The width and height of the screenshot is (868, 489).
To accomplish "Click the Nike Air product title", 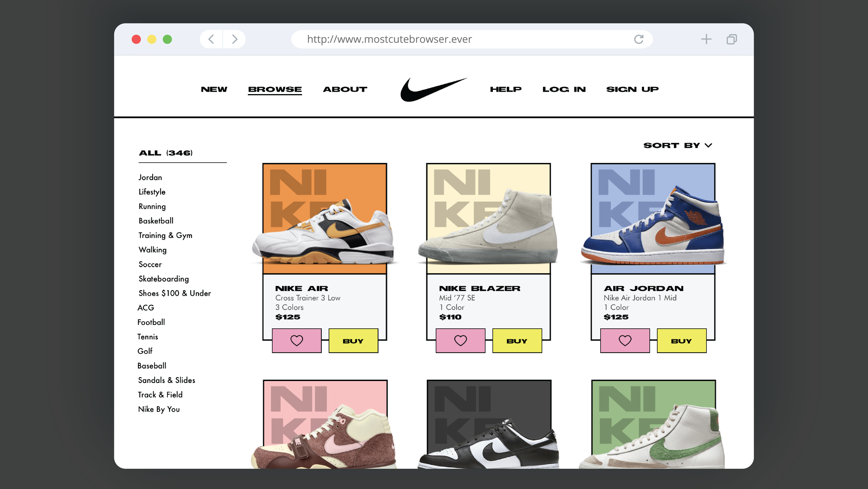I will click(301, 289).
